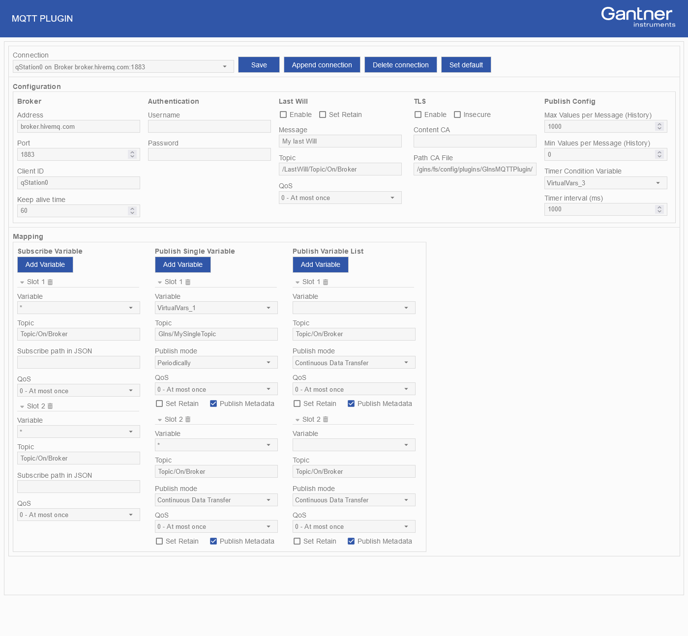
Task: Click trash icon of Publish Single Variable Slot 1
Action: tap(188, 282)
